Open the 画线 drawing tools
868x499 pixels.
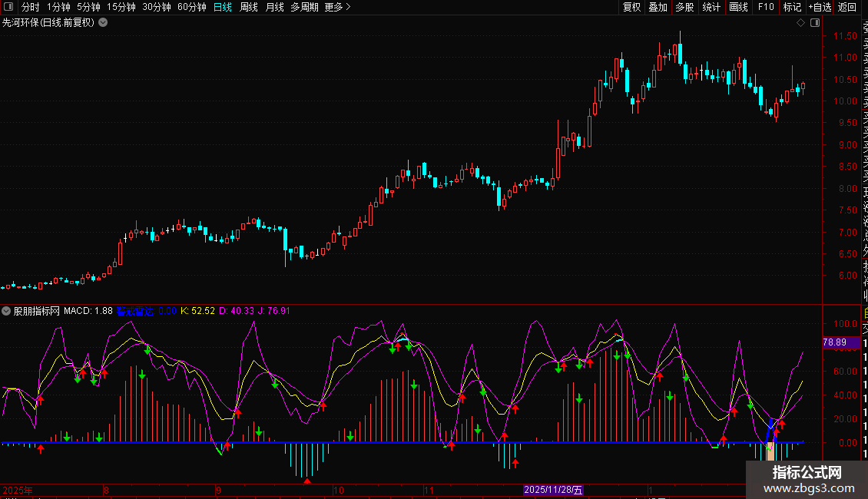tap(738, 7)
